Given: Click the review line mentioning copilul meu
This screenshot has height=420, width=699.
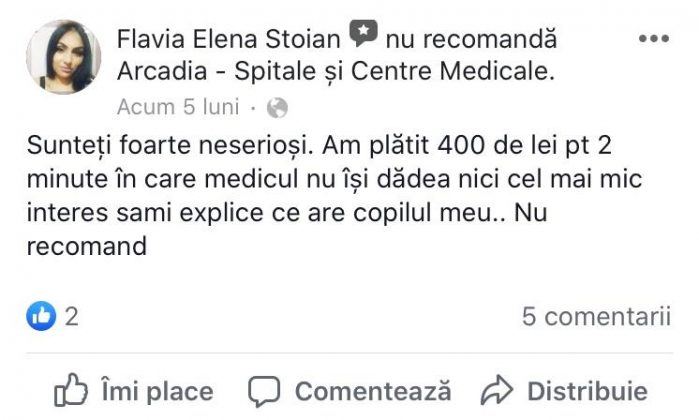Looking at the screenshot, I should (x=287, y=213).
